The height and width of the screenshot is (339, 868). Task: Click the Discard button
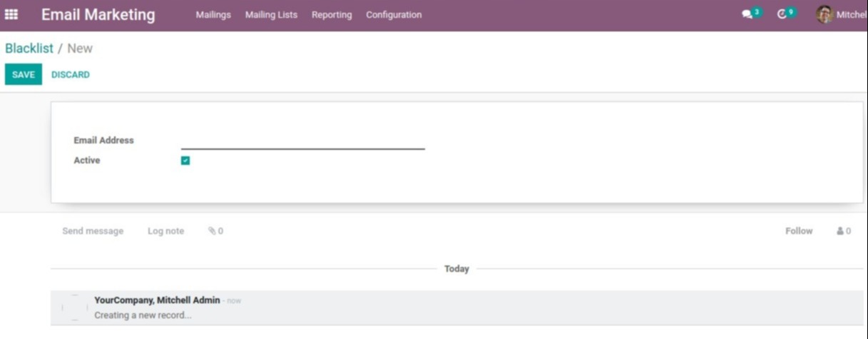click(x=71, y=74)
